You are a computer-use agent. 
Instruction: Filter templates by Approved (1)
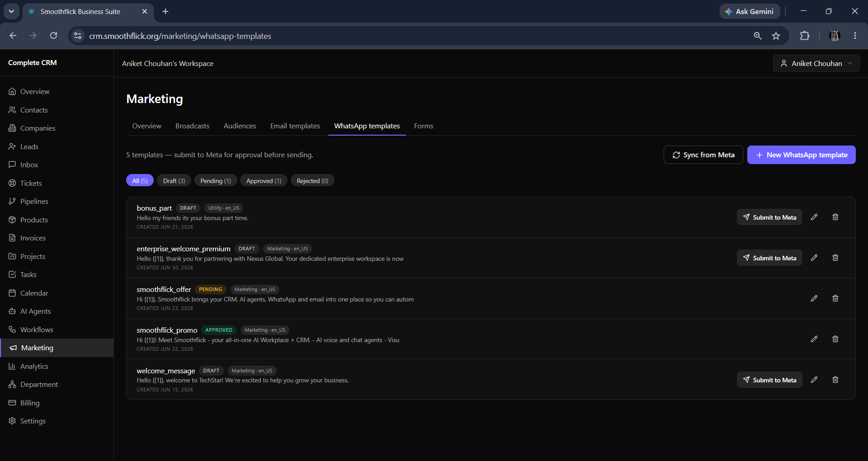point(264,181)
